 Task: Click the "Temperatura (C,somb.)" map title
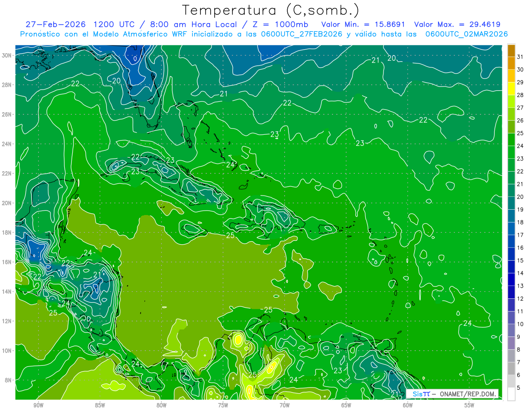click(270, 10)
